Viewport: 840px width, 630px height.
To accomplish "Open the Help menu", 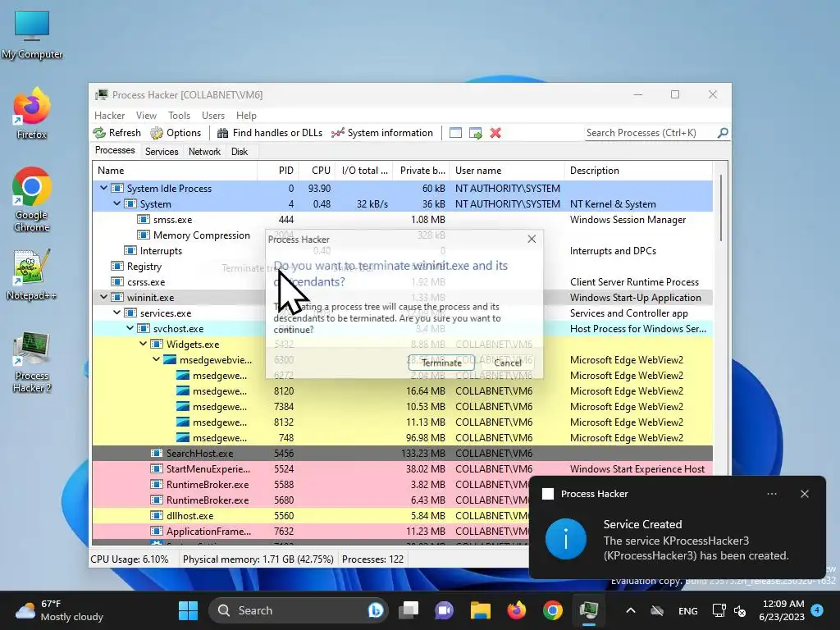I will point(246,115).
